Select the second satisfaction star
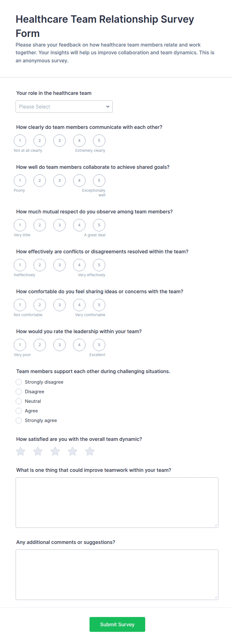 pos(38,451)
